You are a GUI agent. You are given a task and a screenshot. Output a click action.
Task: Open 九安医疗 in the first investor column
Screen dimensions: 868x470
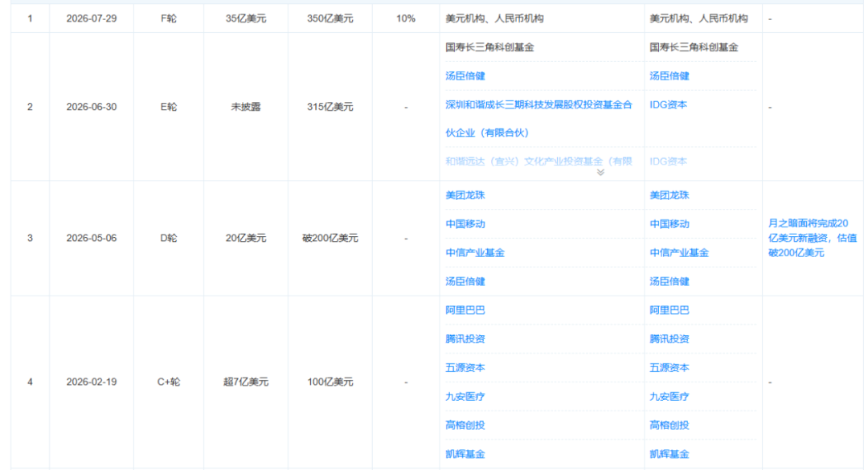click(465, 396)
